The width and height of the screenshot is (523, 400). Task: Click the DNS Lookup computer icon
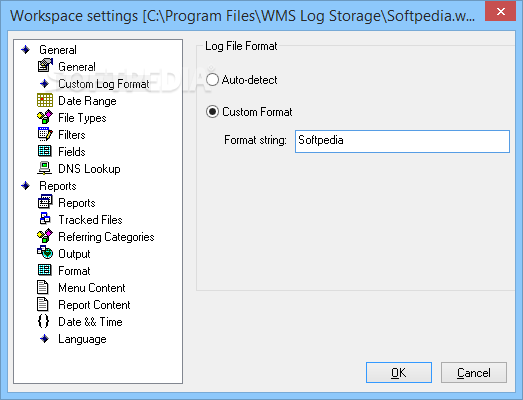(44, 168)
